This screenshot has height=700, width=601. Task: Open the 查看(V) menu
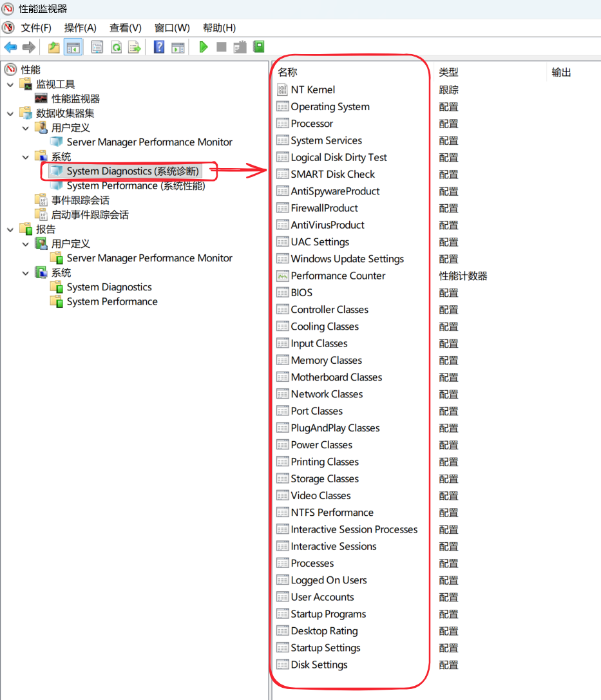click(126, 28)
